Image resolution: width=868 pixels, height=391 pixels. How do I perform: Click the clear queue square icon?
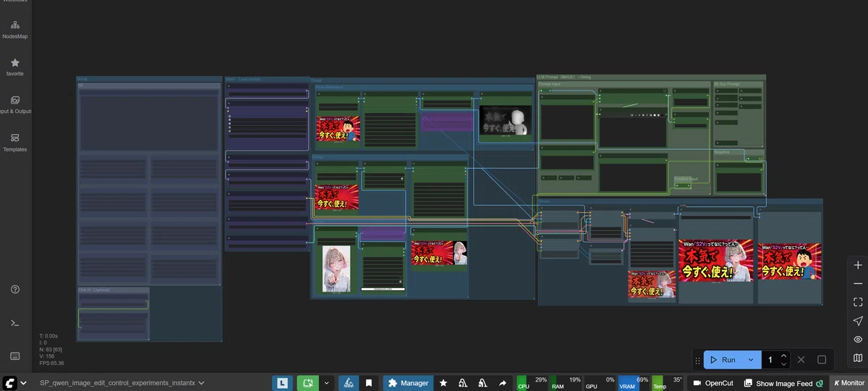822,360
